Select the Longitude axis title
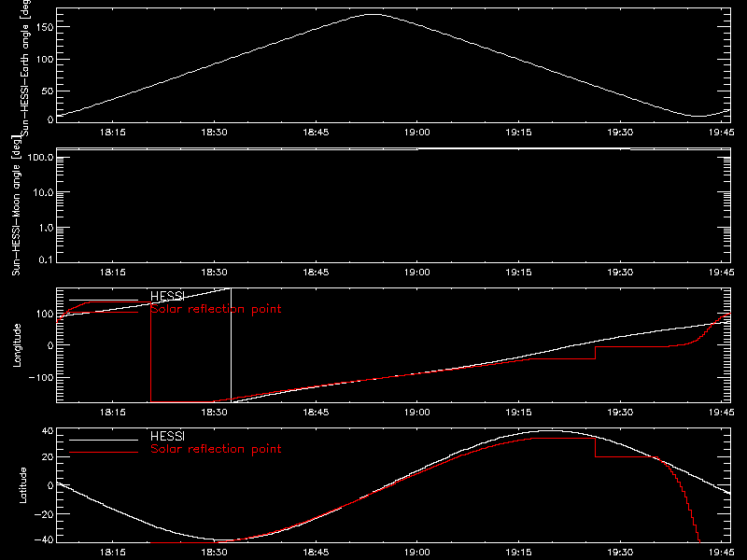The width and height of the screenshot is (747, 560). pyautogui.click(x=17, y=345)
